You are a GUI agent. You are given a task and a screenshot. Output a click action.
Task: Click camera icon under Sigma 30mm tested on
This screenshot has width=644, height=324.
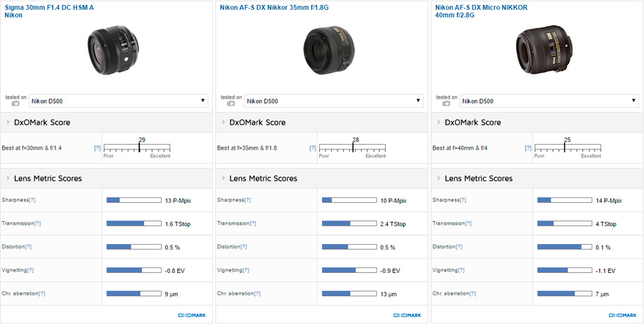[x=15, y=104]
